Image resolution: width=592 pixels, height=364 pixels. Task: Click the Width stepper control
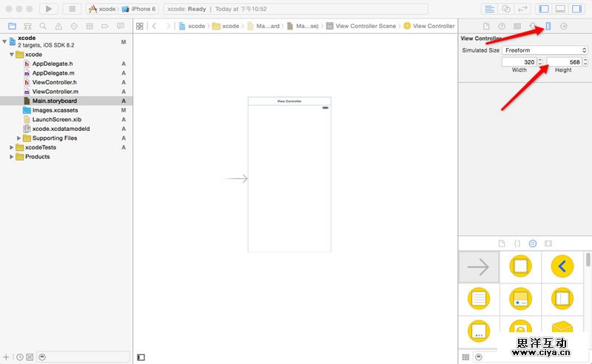pos(540,62)
